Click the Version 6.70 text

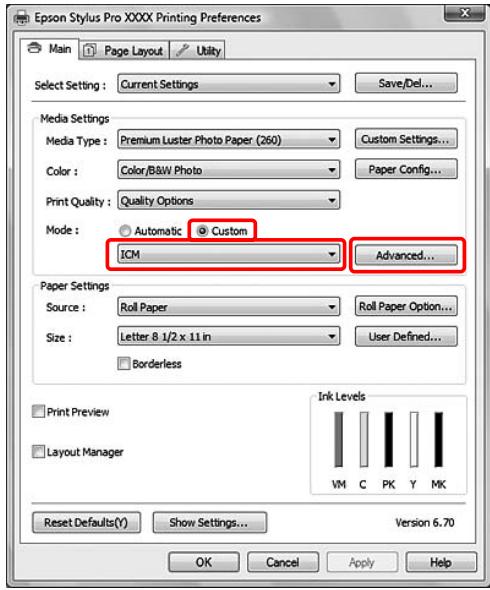(x=425, y=523)
